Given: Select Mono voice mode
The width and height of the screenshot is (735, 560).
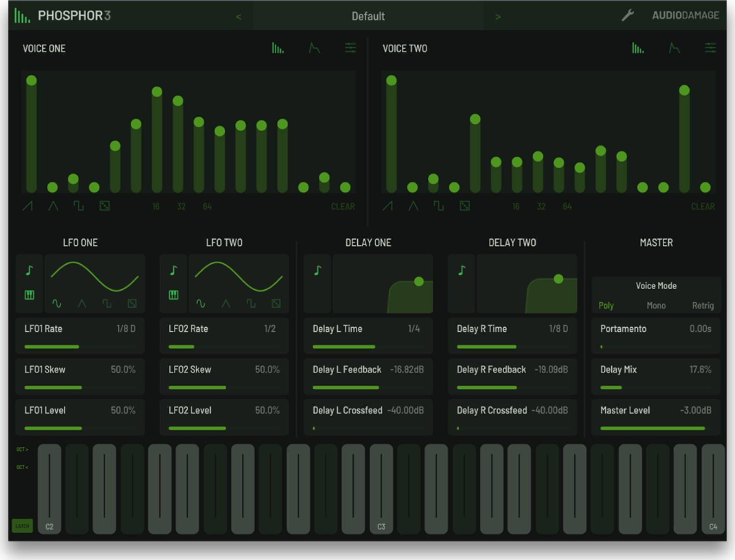Looking at the screenshot, I should (x=656, y=305).
